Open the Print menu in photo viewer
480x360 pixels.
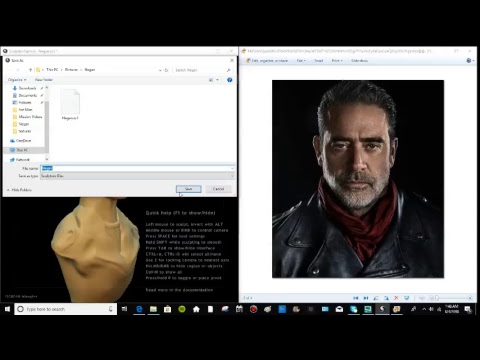coord(337,61)
